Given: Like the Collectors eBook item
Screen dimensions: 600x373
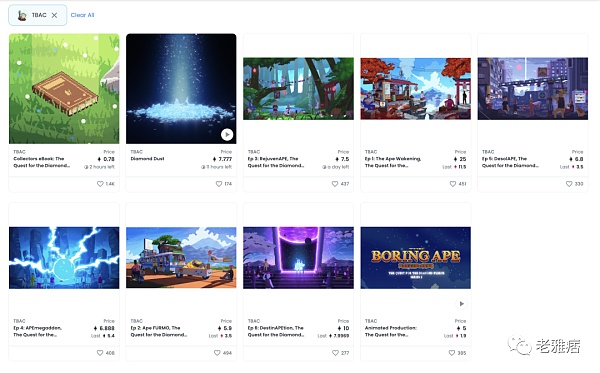Looking at the screenshot, I should click(x=100, y=184).
